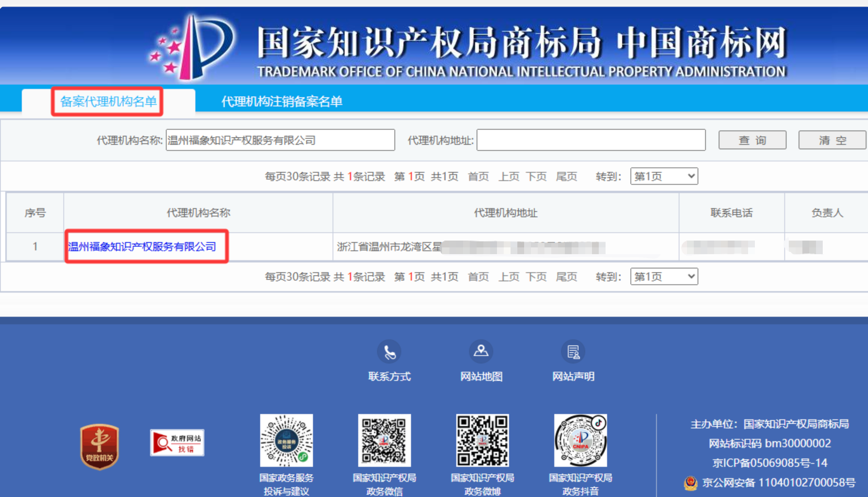
Task: Click the CNIPA trademark office logo
Action: 192,47
